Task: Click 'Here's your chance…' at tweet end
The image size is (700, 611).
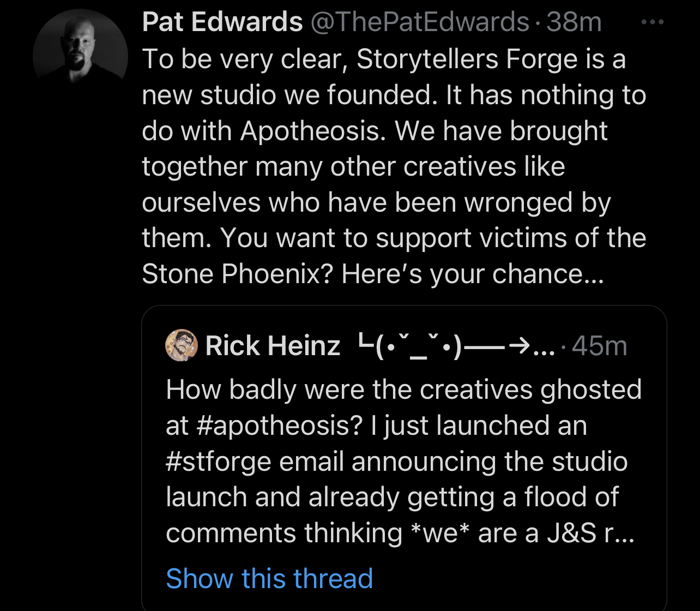Action: point(473,274)
